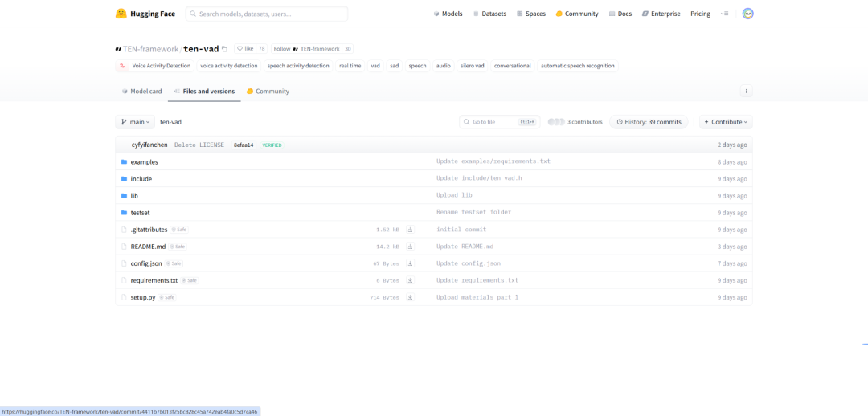
Task: Download the .gitattributes file
Action: pos(410,230)
